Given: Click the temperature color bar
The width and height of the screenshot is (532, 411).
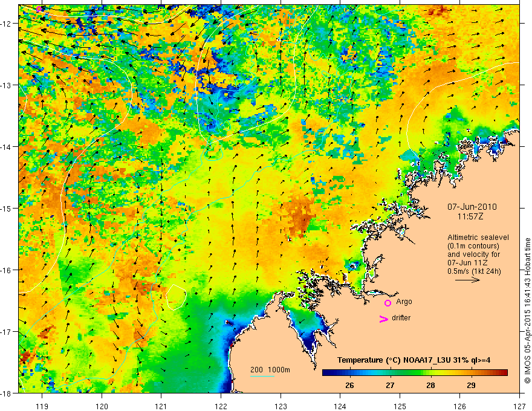Looking at the screenshot, I should 415,373.
